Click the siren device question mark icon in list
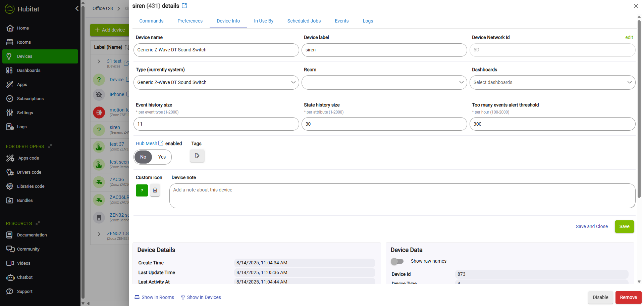The height and width of the screenshot is (306, 644). [99, 130]
